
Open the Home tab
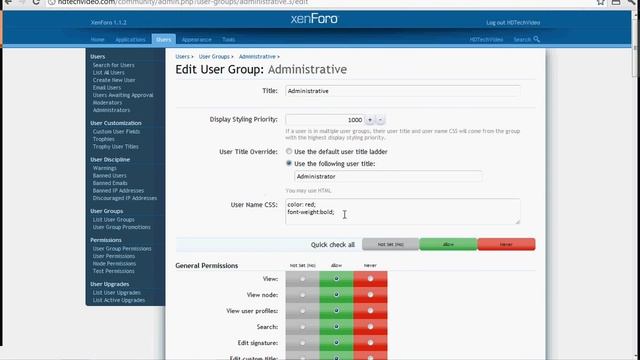(98, 40)
